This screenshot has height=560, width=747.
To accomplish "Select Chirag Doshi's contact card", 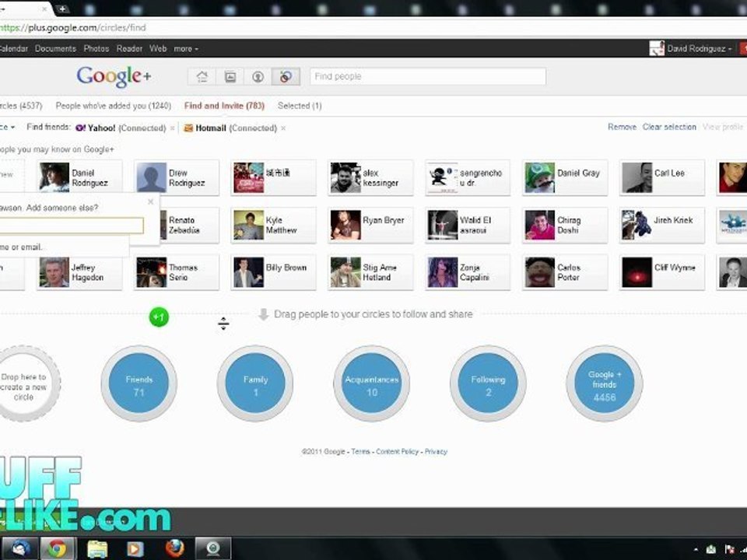I will click(565, 226).
